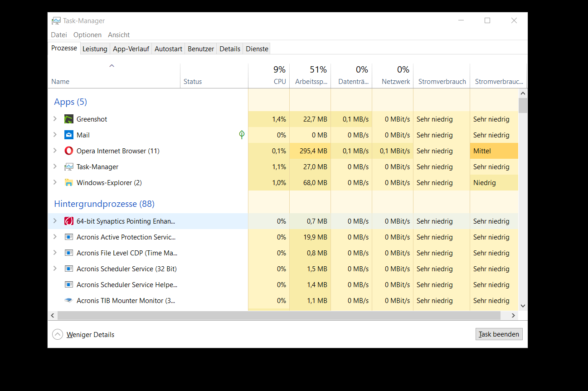Open the Ansicht menu

pos(119,35)
